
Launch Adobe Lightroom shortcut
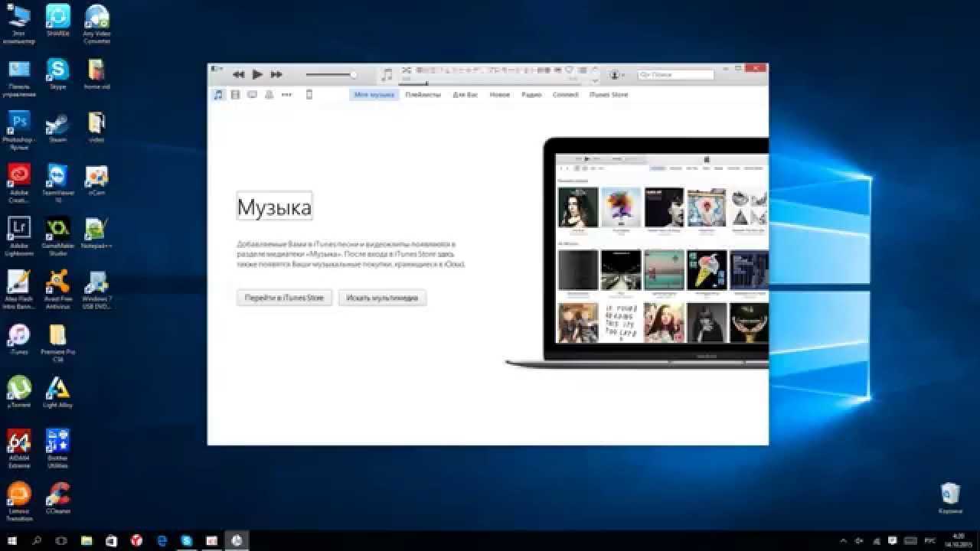18,236
